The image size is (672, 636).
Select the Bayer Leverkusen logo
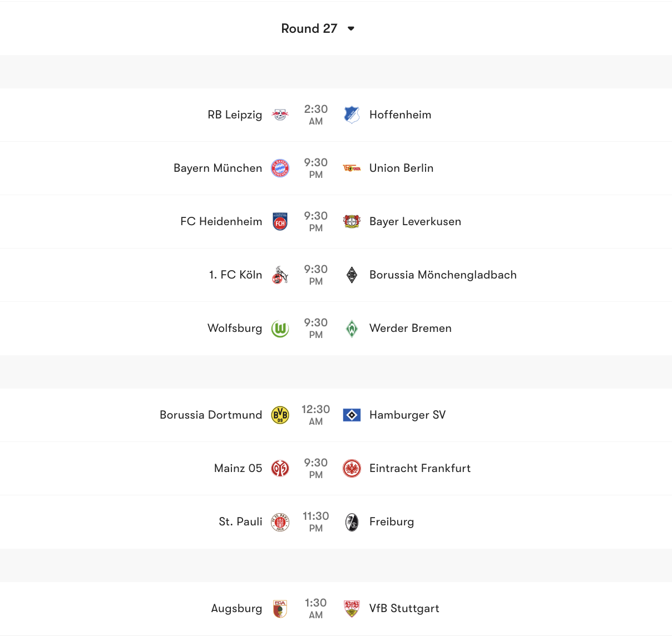[x=352, y=221]
